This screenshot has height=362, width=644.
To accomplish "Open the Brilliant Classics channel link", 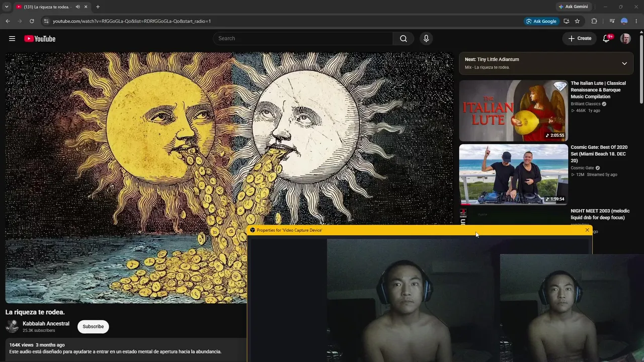I will click(x=586, y=104).
